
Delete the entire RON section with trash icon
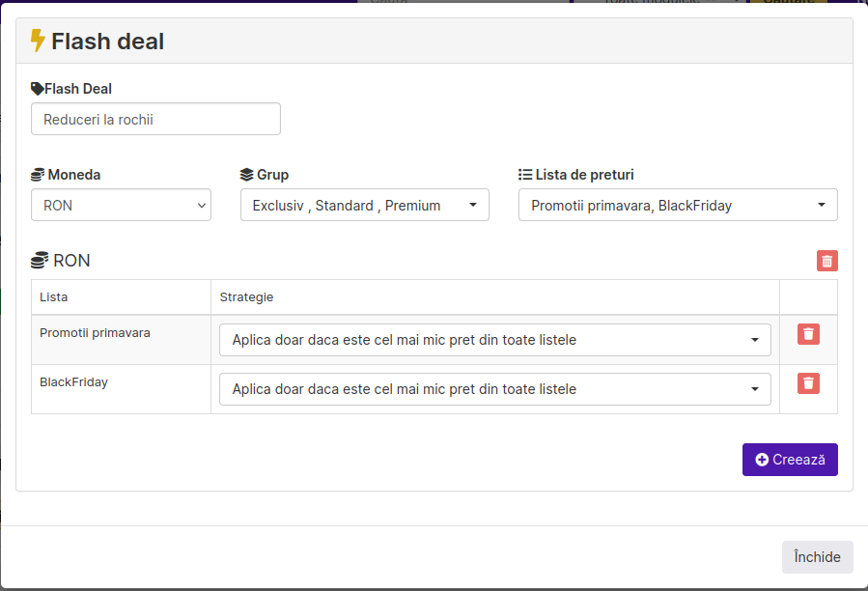coord(826,261)
